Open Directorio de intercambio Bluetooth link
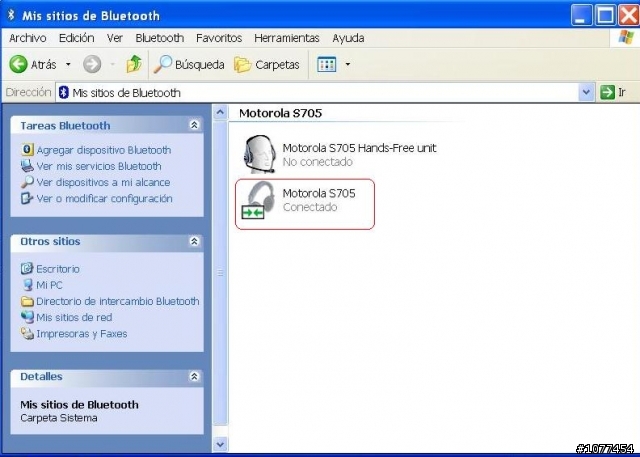 [x=118, y=301]
